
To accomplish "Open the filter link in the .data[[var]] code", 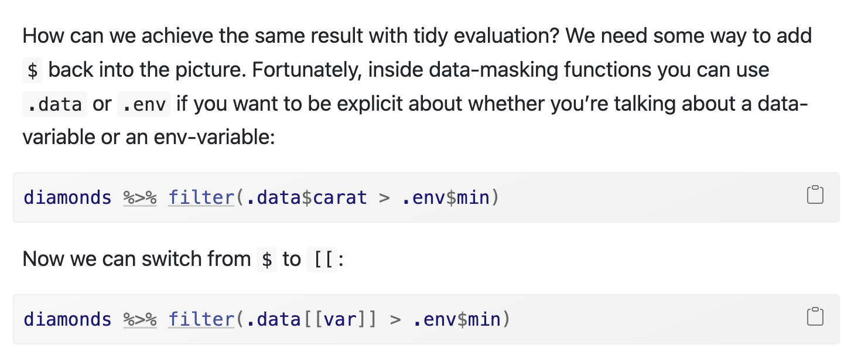I will pyautogui.click(x=201, y=319).
